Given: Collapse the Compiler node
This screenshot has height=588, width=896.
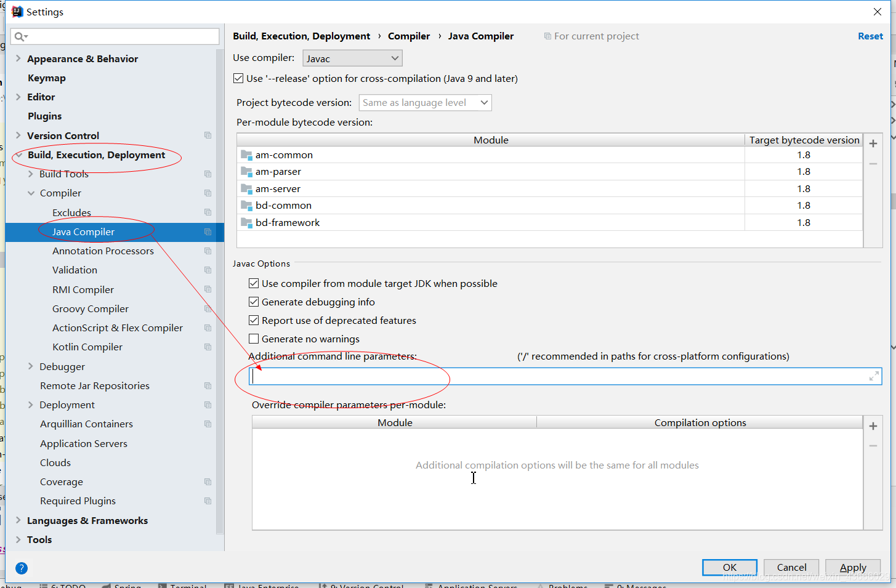Looking at the screenshot, I should (31, 193).
